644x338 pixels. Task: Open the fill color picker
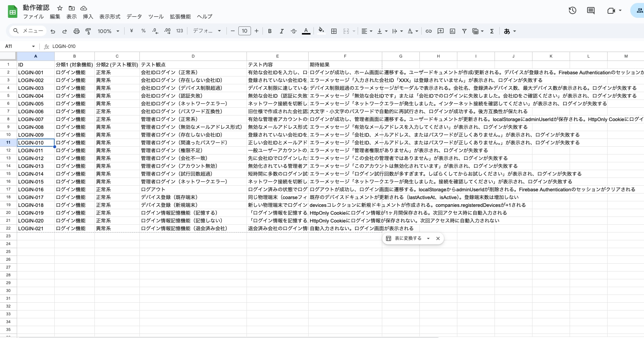321,31
